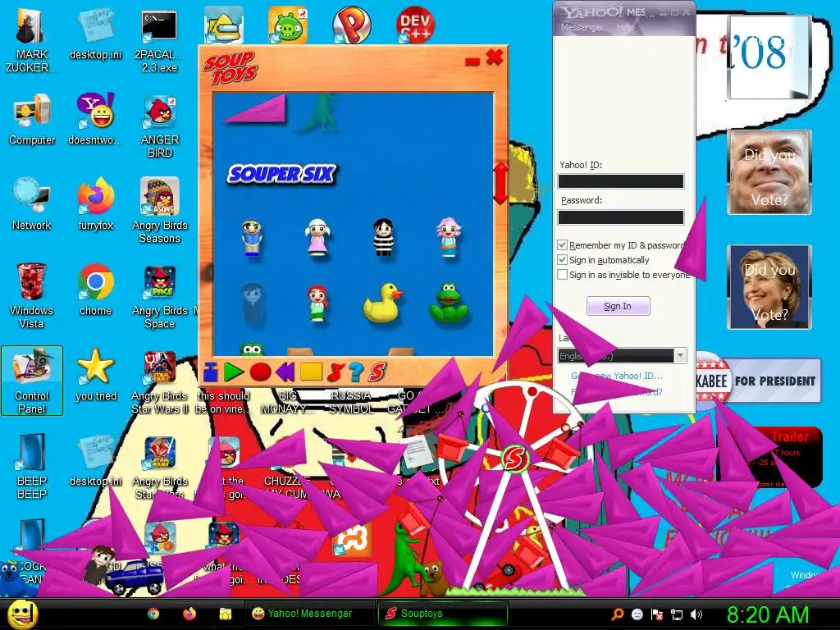Expand the English language dropdown
840x630 pixels.
680,356
